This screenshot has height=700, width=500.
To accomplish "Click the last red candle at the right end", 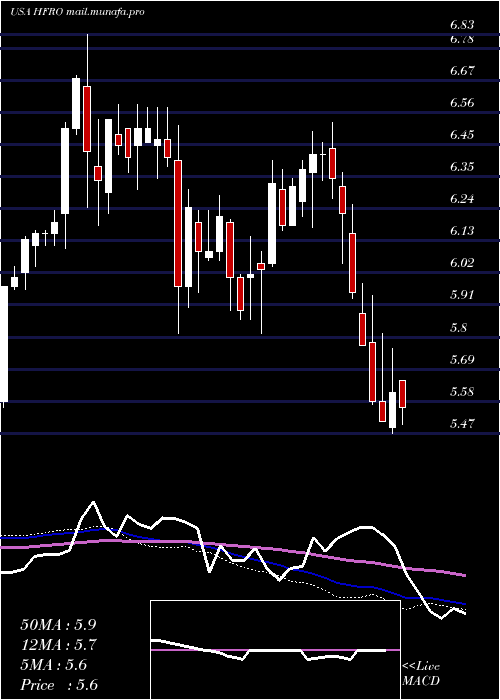I will click(x=402, y=394).
